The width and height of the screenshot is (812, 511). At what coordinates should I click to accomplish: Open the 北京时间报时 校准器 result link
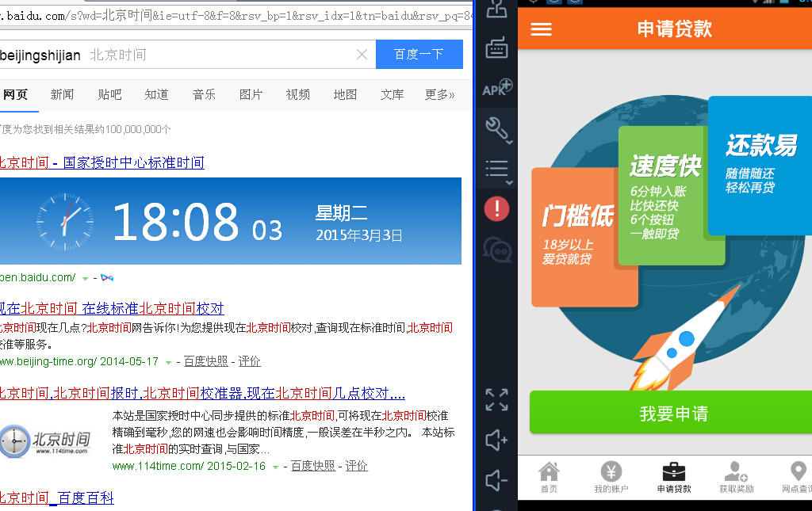coord(202,394)
